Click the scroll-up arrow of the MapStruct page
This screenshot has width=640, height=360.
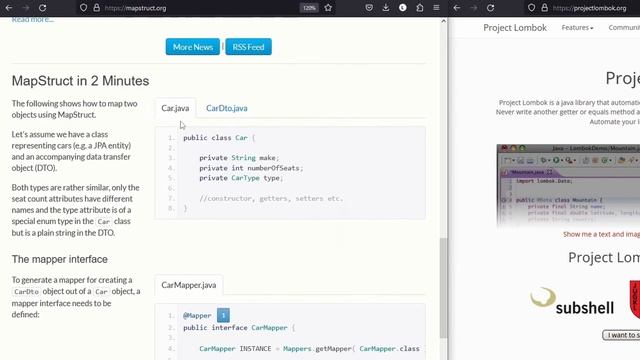click(443, 21)
